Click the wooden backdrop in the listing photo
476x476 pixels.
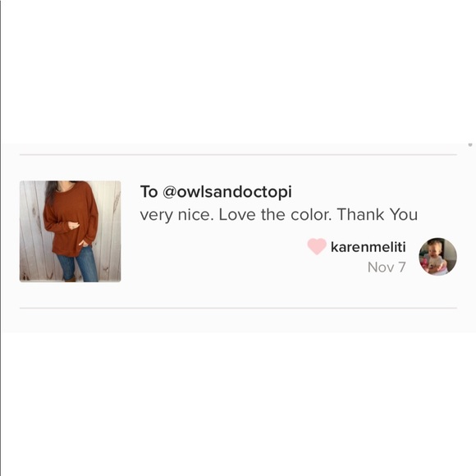(110, 231)
